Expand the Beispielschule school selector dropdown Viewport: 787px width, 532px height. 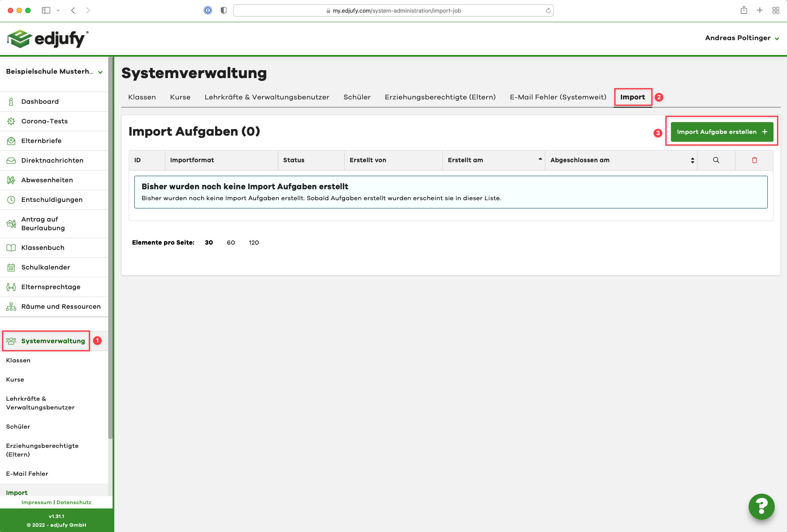click(100, 72)
